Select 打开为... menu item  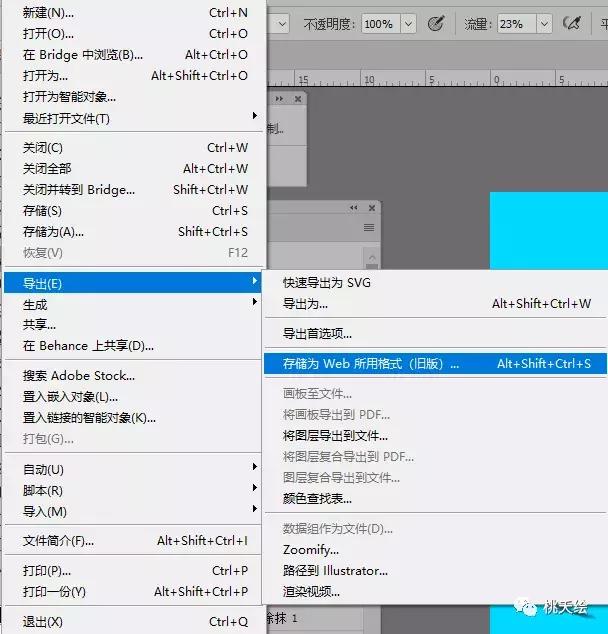pos(135,76)
